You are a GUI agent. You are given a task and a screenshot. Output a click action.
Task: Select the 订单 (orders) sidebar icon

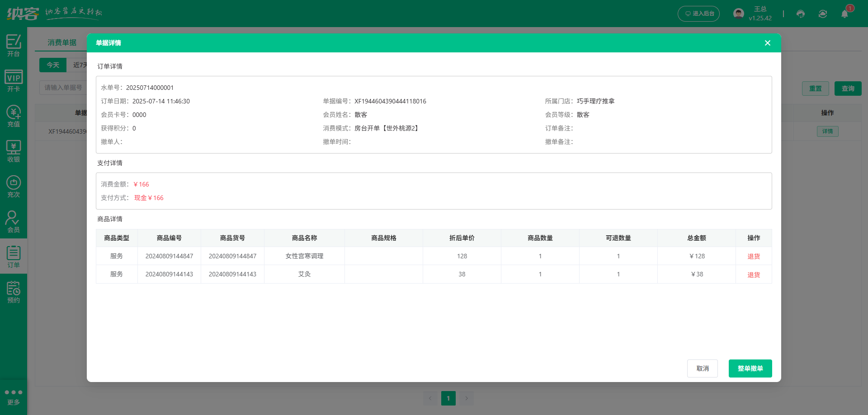coord(14,256)
